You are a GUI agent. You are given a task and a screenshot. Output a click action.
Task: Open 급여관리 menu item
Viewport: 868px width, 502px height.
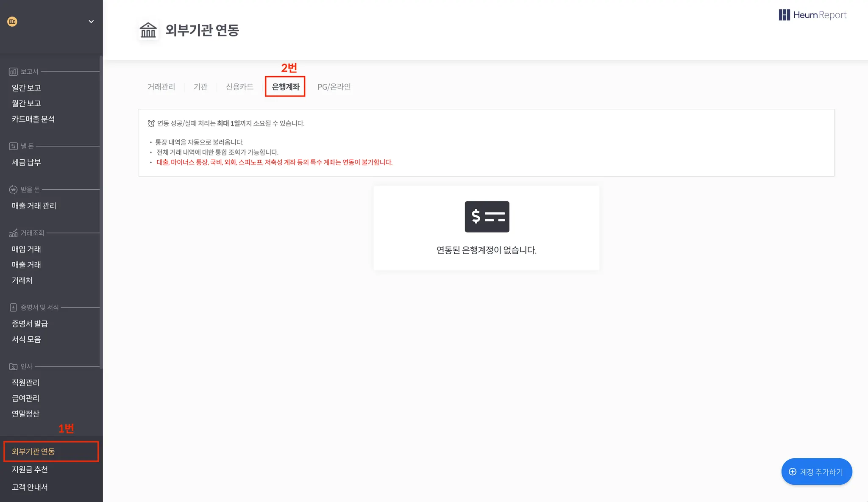(x=25, y=398)
